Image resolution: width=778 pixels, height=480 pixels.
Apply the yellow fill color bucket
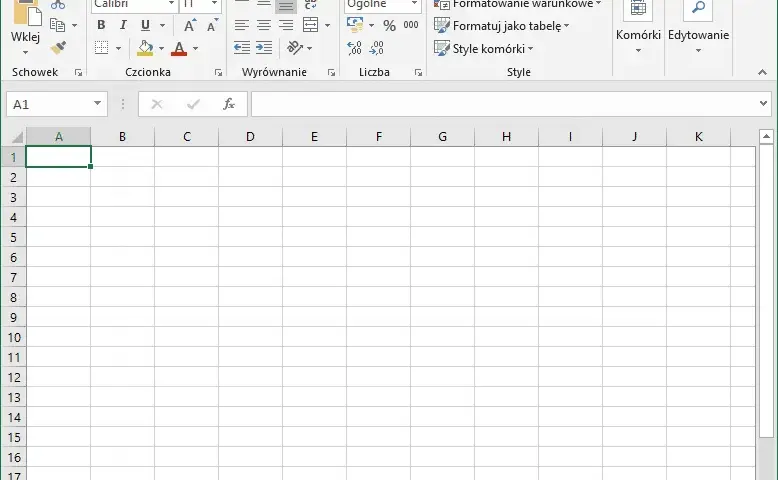pos(145,48)
